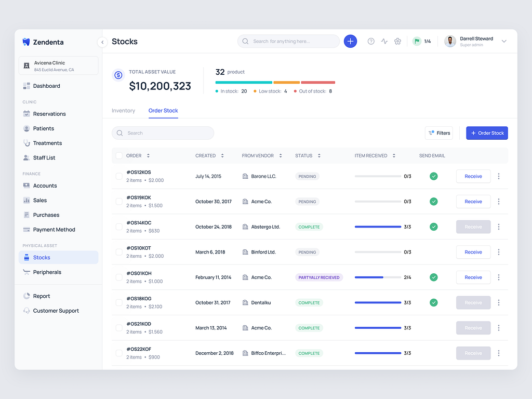Click the activity pulse icon
The image size is (532, 399).
point(384,42)
